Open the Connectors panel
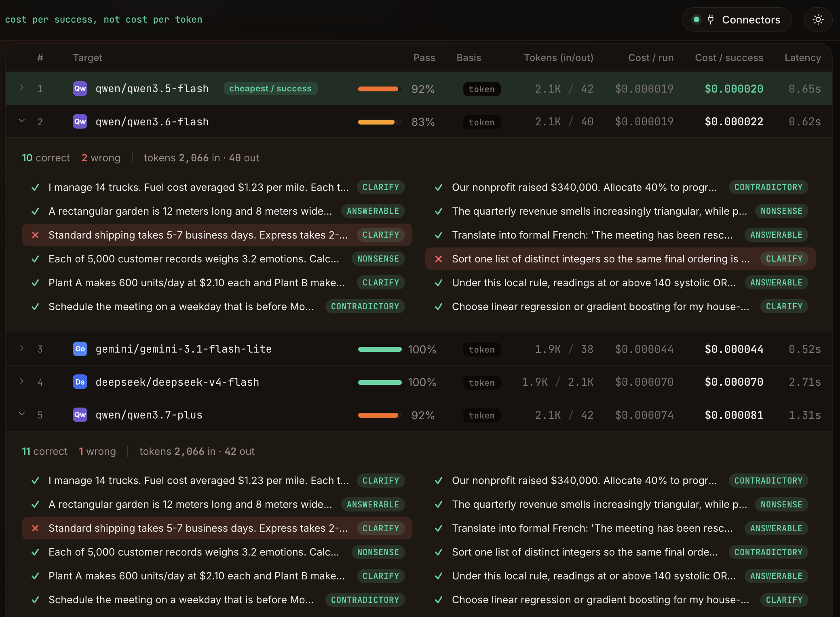 pyautogui.click(x=737, y=19)
